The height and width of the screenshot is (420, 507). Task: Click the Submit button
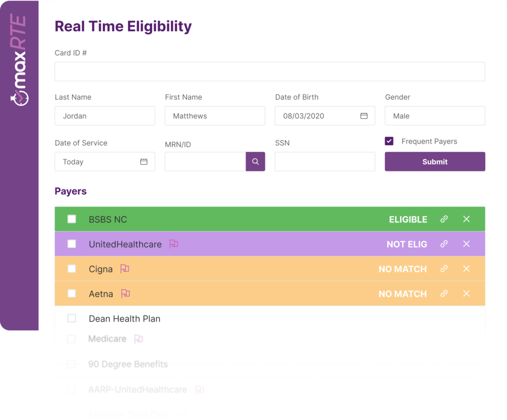(x=435, y=161)
